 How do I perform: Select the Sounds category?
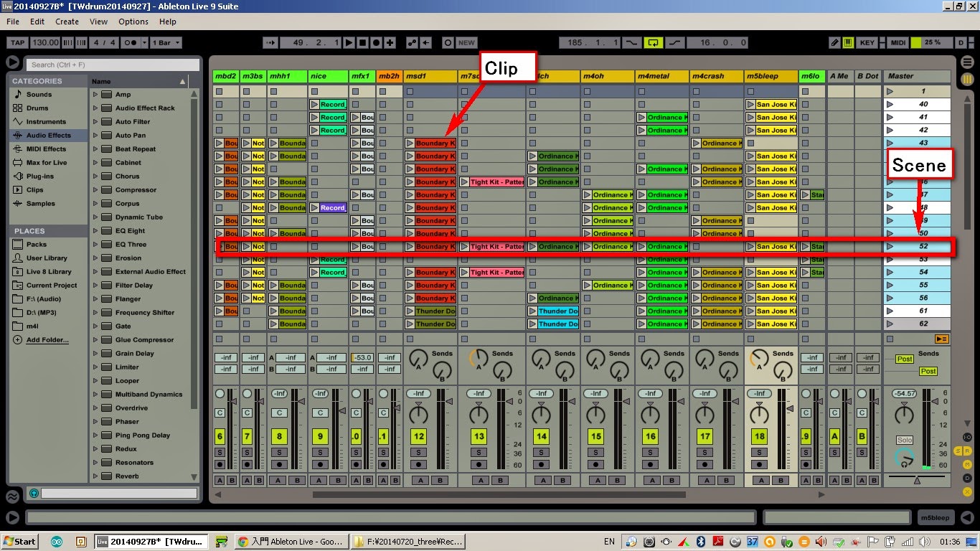[39, 94]
